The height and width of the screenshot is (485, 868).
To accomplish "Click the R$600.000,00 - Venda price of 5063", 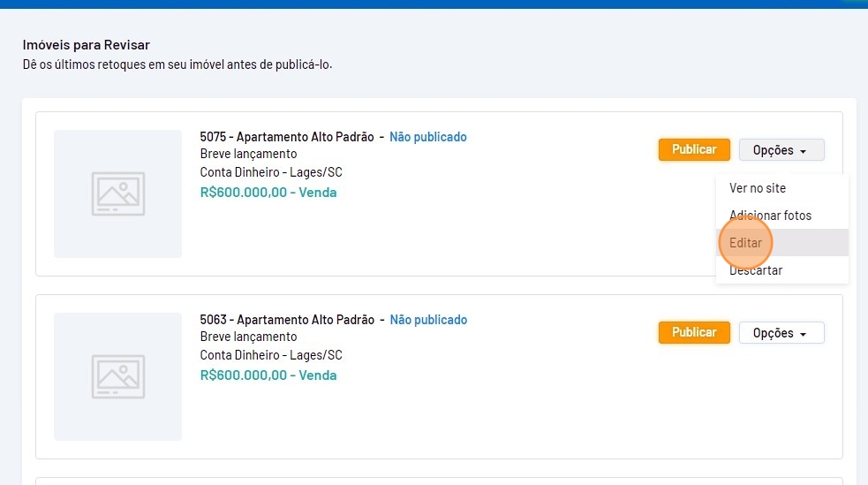I will [268, 375].
